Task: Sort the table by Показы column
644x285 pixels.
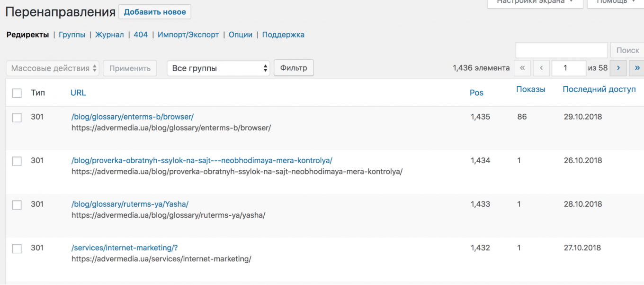Action: [530, 89]
